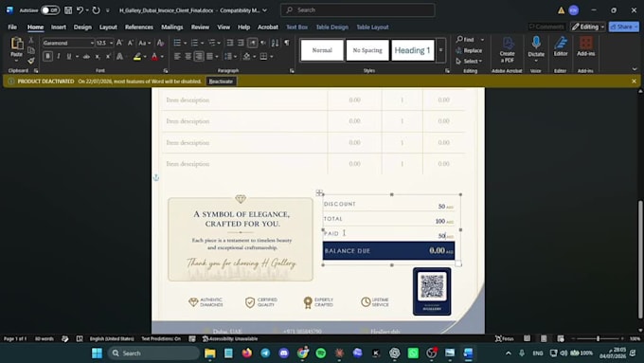Screen dimensions: 644x363
Task: Apply the No Spacing style
Action: pos(367,50)
